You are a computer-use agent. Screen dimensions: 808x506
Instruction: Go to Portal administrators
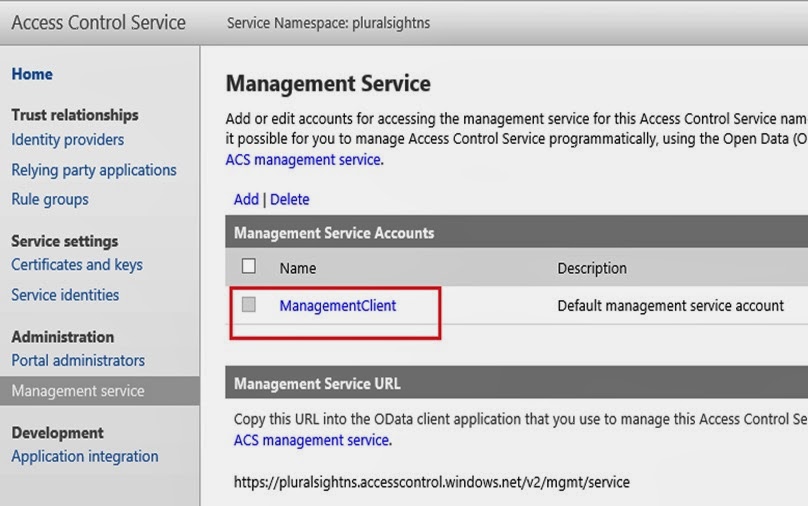tap(78, 360)
